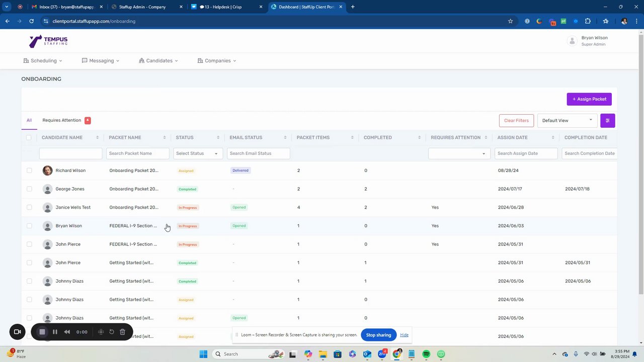Expand the Candidates menu
644x362 pixels.
click(158, 61)
